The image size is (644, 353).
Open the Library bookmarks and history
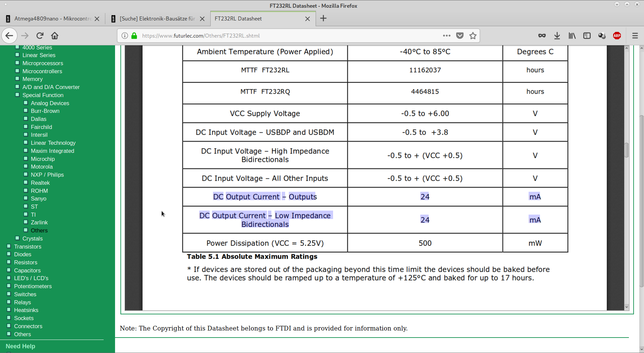(572, 36)
